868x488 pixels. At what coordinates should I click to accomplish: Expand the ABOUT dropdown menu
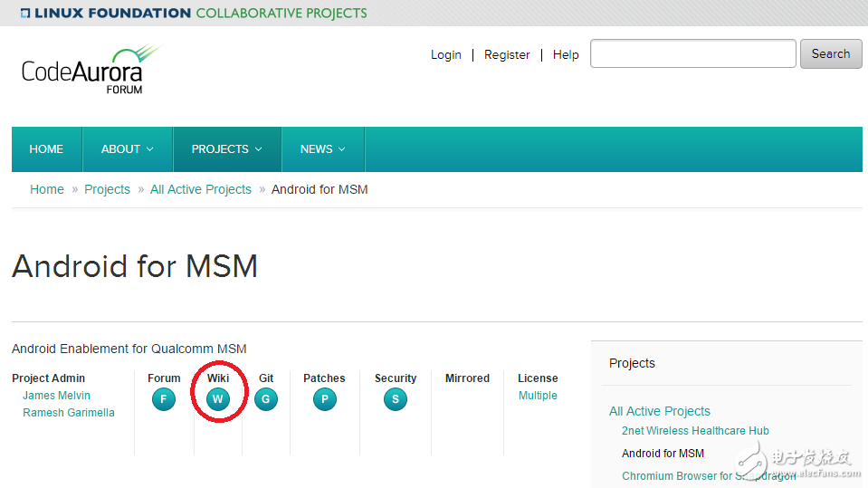(x=127, y=149)
